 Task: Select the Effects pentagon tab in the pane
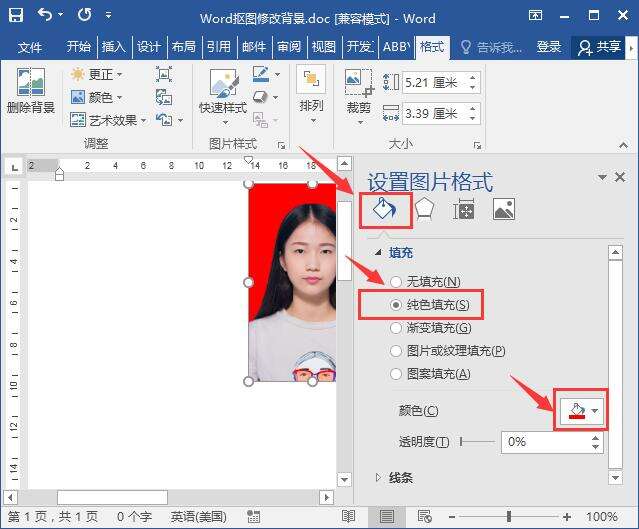tap(424, 209)
